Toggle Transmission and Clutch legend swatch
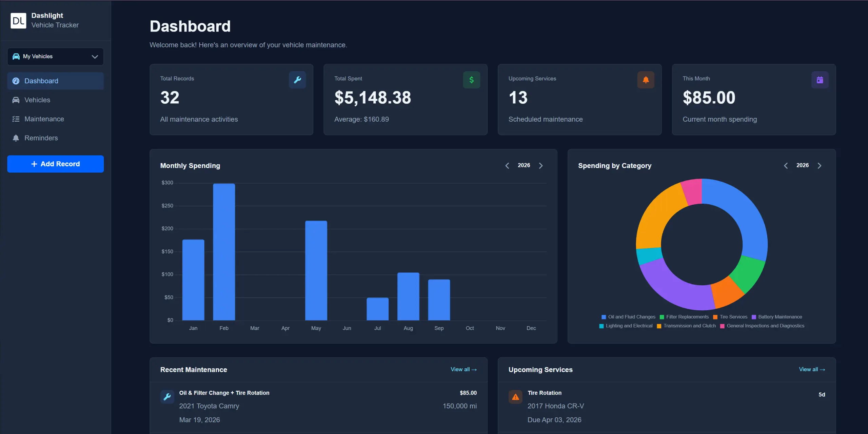The image size is (868, 434). (659, 326)
